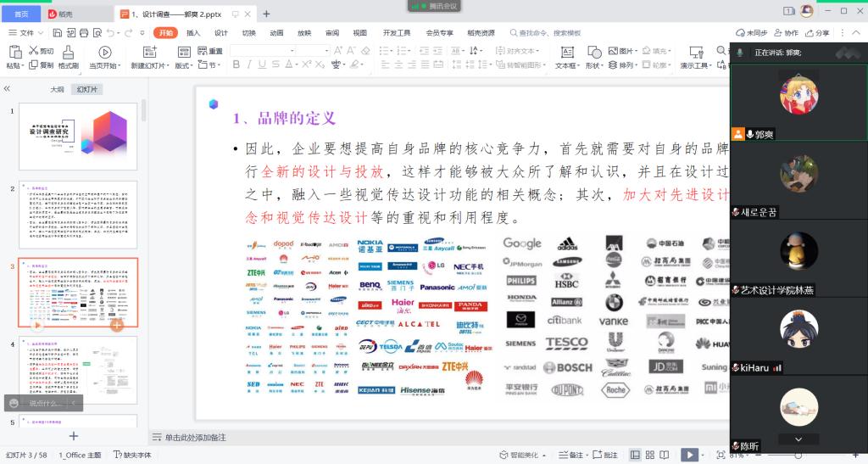Screen dimensions: 868x464
Task: Select the Format Painter (格式刷) tool
Action: pyautogui.click(x=69, y=58)
